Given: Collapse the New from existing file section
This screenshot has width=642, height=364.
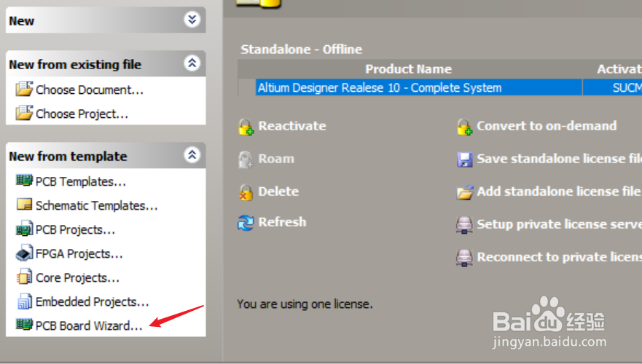Looking at the screenshot, I should (x=192, y=63).
